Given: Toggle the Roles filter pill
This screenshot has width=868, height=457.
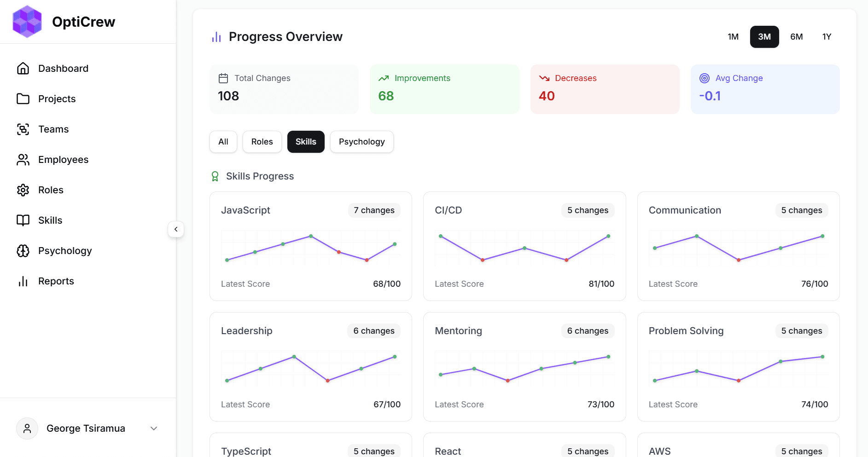Looking at the screenshot, I should pyautogui.click(x=262, y=142).
